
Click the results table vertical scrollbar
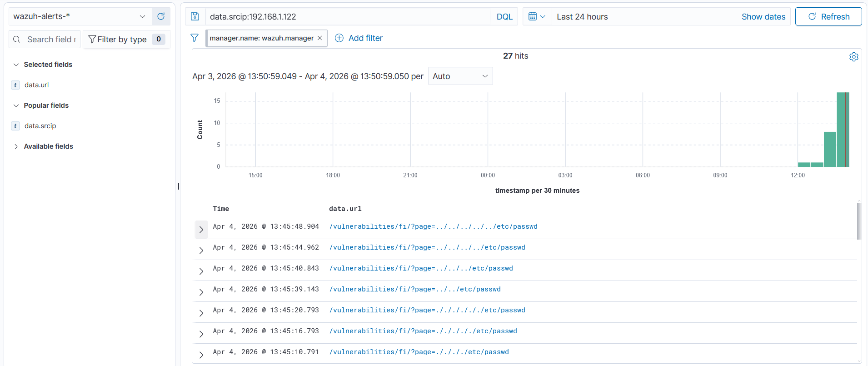click(x=859, y=221)
